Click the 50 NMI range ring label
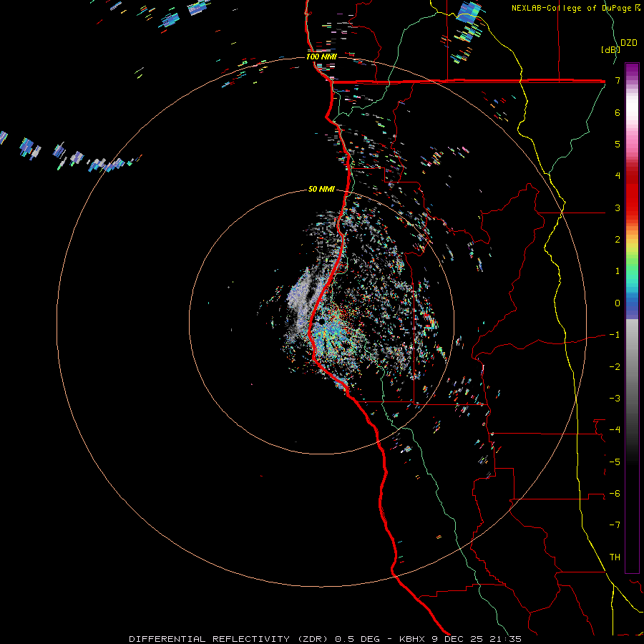 pos(321,190)
